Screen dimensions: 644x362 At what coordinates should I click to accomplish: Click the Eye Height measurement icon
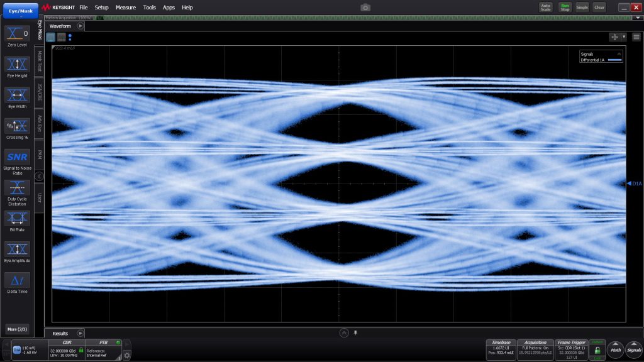coord(17,64)
